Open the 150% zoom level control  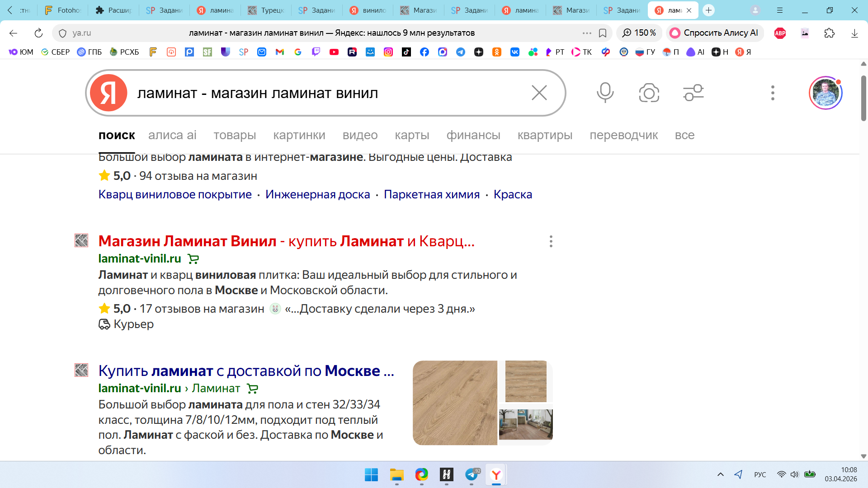pyautogui.click(x=639, y=33)
